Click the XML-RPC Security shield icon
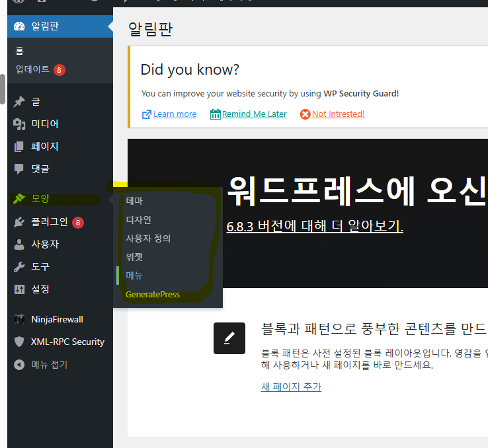The height and width of the screenshot is (448, 488). (19, 342)
